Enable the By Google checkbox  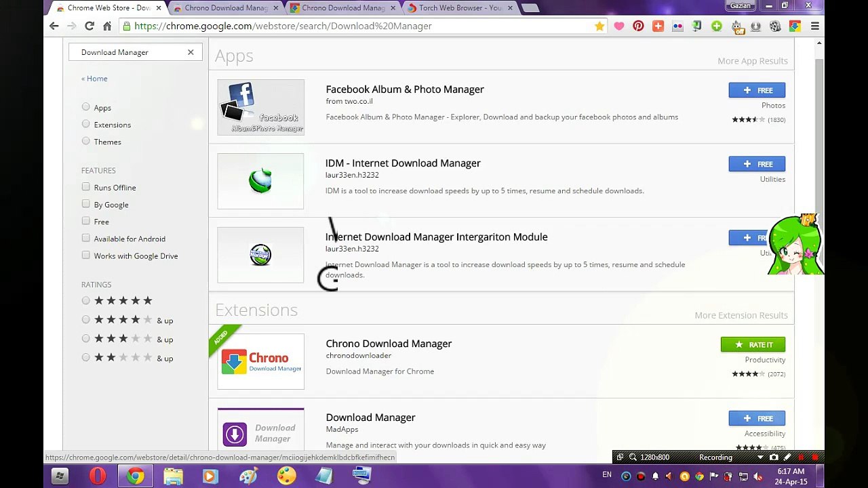85,204
